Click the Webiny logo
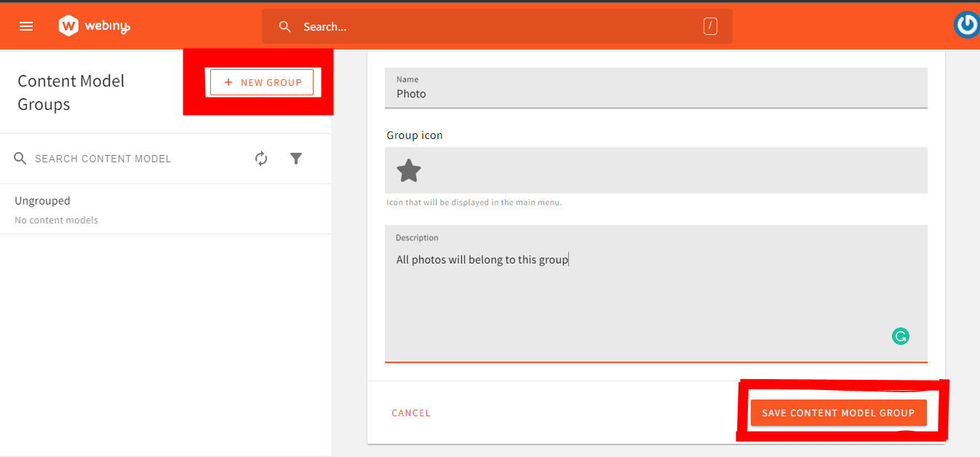 pyautogui.click(x=95, y=26)
